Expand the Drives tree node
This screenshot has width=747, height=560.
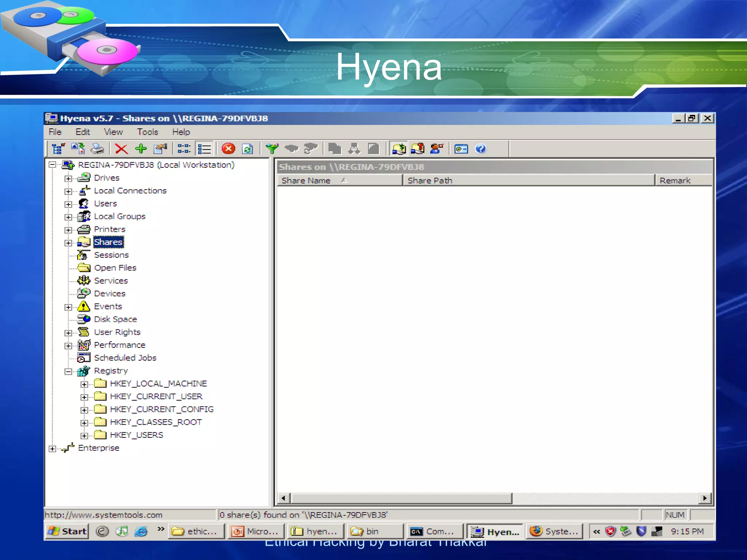click(x=68, y=178)
